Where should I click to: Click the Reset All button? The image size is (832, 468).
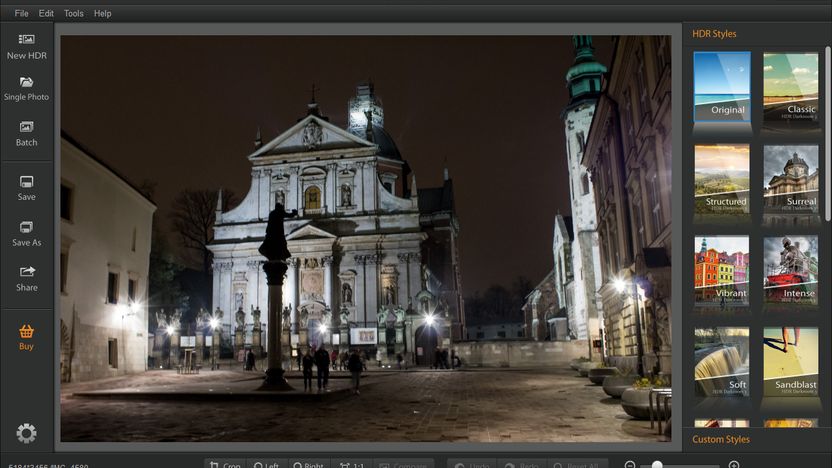(x=576, y=464)
